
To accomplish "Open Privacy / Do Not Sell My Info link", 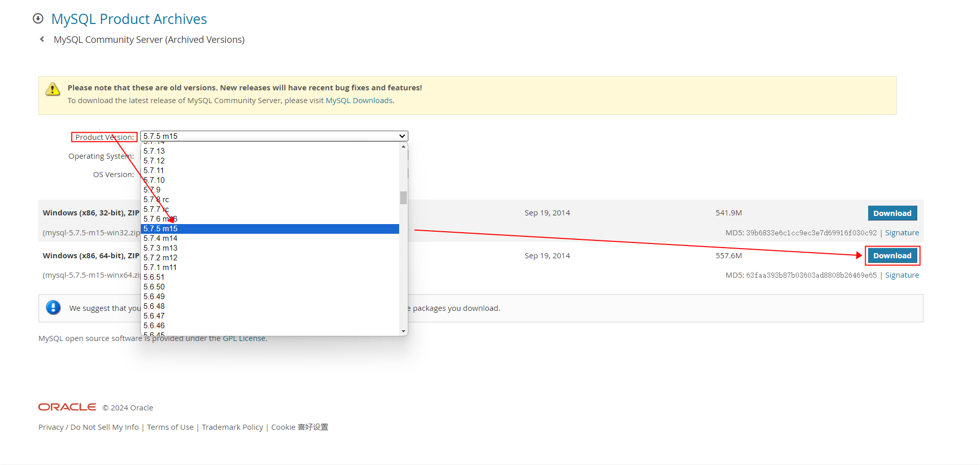I will 88,427.
